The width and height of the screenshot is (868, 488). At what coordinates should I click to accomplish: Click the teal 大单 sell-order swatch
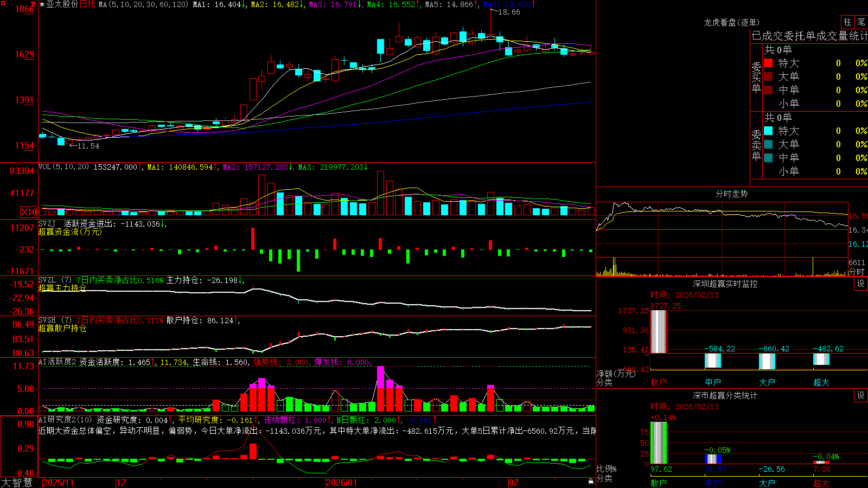[768, 144]
